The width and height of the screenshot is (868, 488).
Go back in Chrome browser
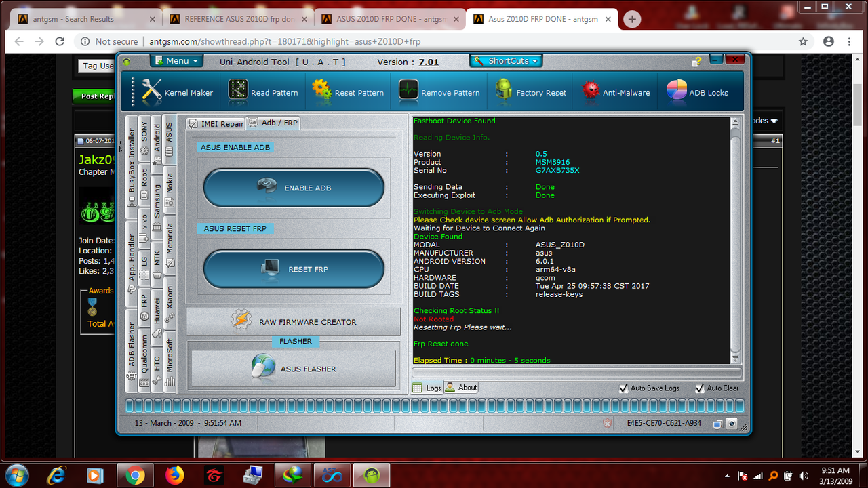[x=19, y=41]
